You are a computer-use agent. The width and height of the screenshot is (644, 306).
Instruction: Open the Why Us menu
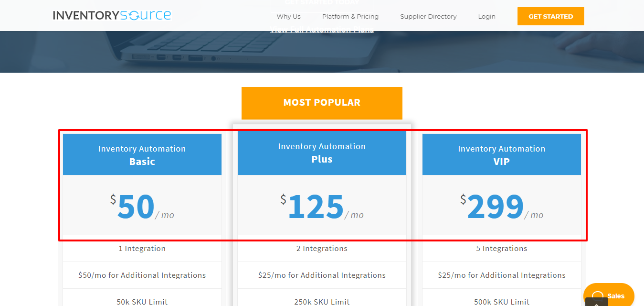pos(289,16)
